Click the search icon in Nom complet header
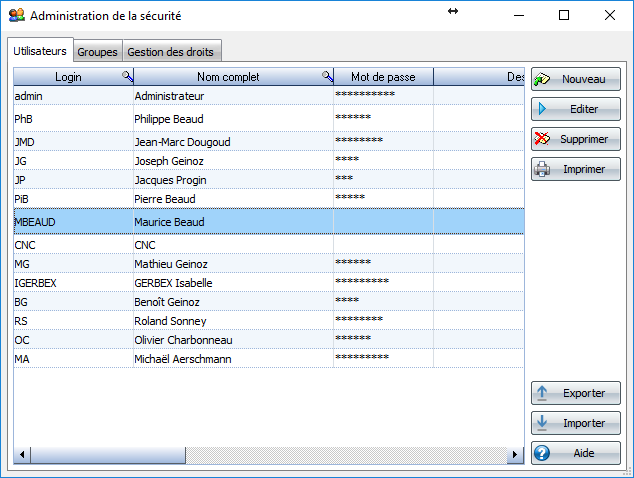The image size is (634, 478). pyautogui.click(x=327, y=77)
